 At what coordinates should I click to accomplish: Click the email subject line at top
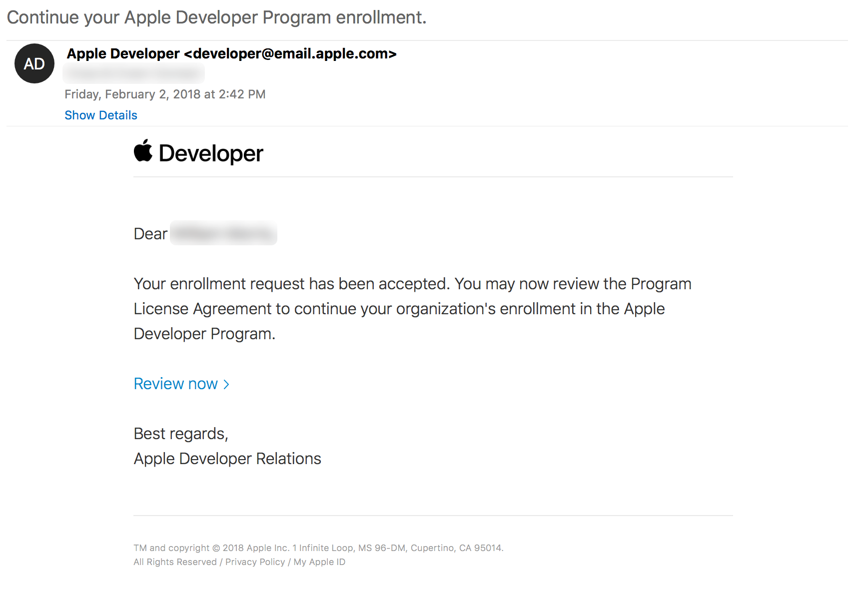click(216, 17)
